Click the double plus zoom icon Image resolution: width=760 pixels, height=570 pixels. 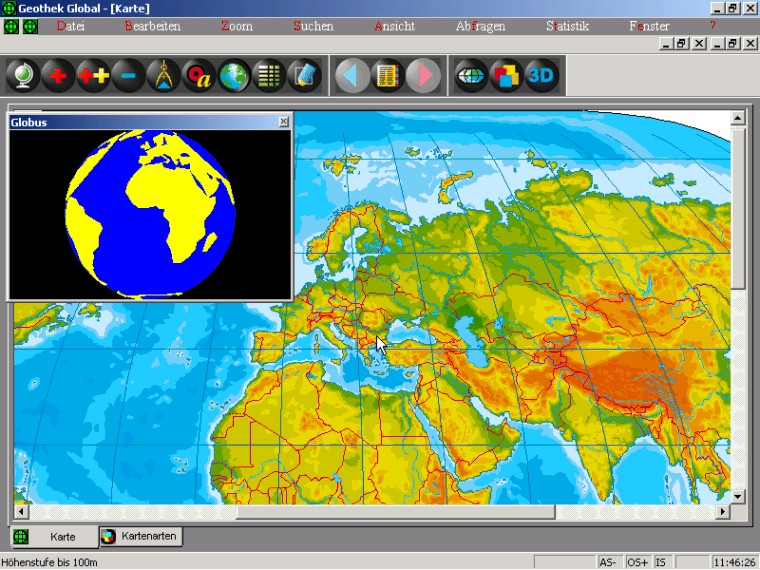[93, 76]
